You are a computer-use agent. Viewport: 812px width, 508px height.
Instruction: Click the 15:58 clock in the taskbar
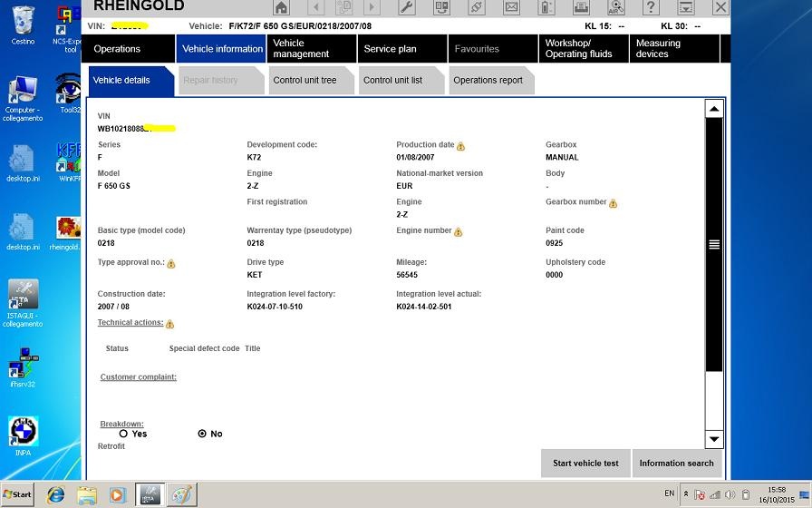tap(777, 489)
